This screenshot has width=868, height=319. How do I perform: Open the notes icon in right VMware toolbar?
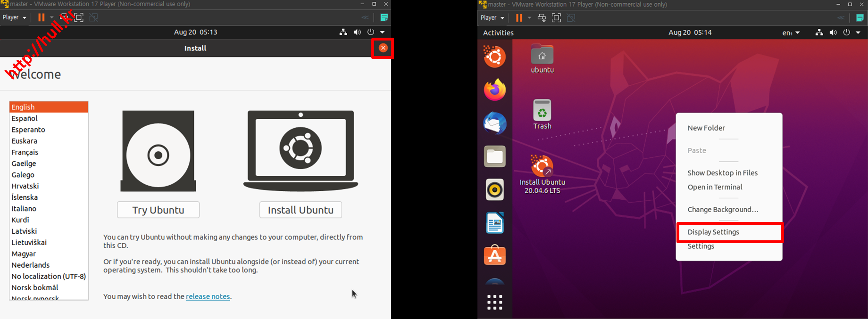[860, 17]
